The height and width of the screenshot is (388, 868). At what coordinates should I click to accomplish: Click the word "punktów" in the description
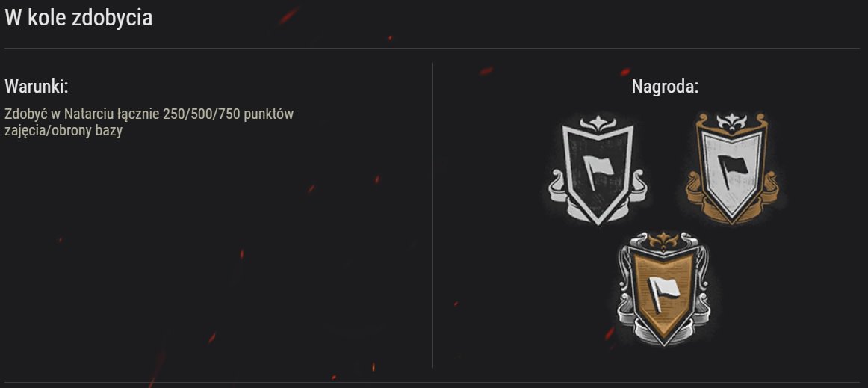click(269, 114)
